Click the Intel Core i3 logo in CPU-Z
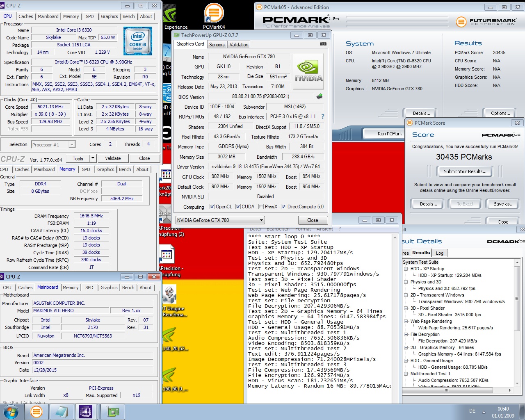The width and height of the screenshot is (525, 420). click(138, 41)
